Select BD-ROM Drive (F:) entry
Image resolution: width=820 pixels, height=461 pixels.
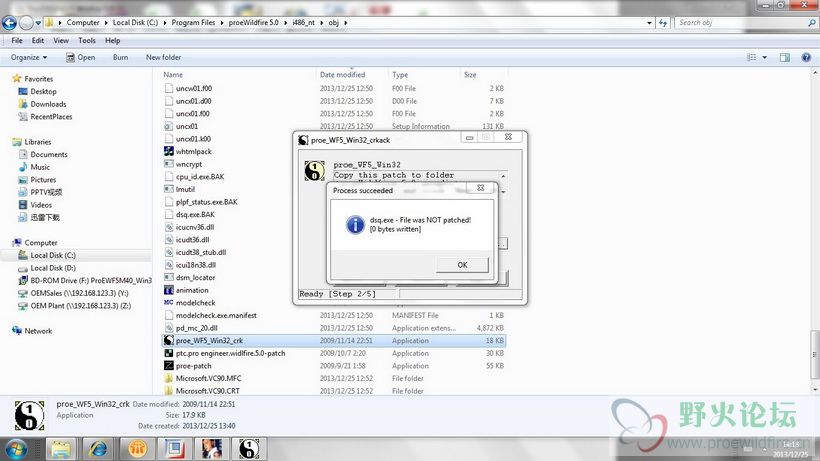coord(91,280)
